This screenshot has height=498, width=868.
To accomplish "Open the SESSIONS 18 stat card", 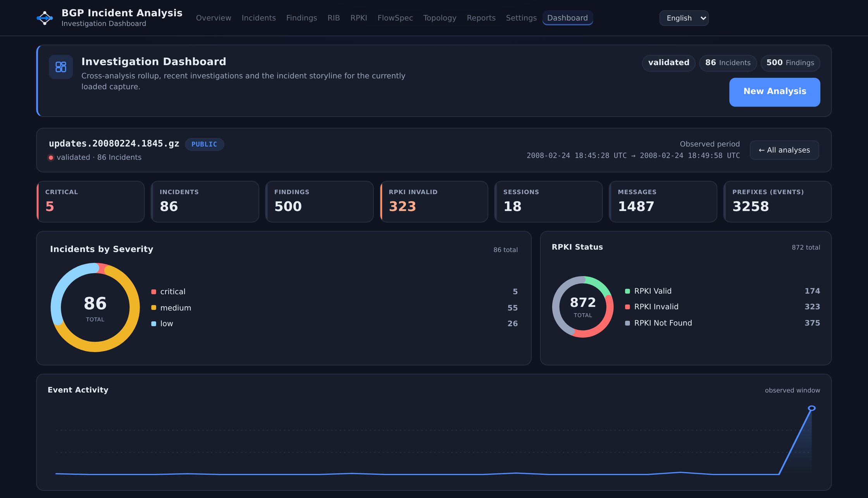I will point(548,202).
